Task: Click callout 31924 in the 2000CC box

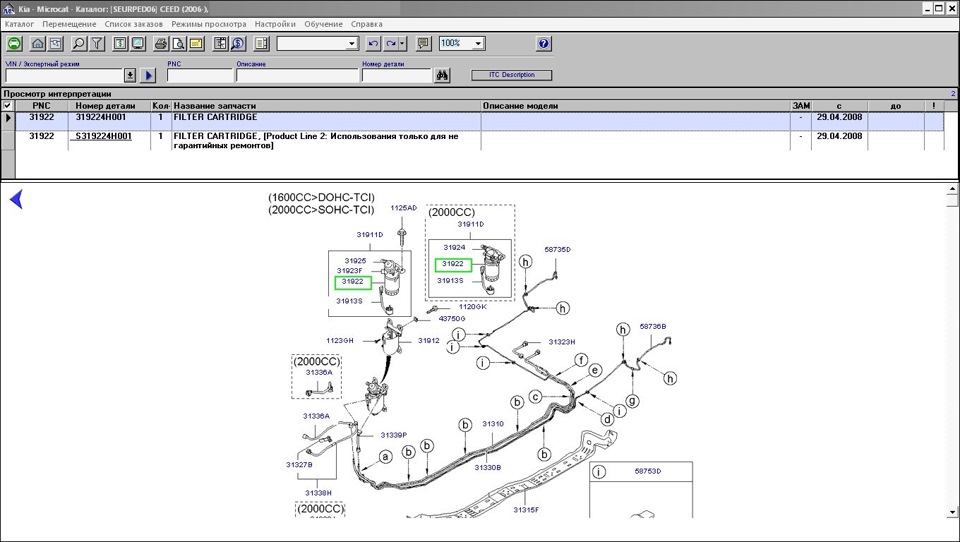Action: pos(454,247)
